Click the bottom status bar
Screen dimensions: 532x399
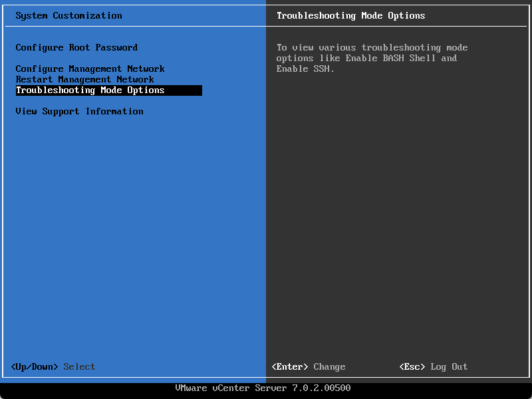[x=266, y=388]
